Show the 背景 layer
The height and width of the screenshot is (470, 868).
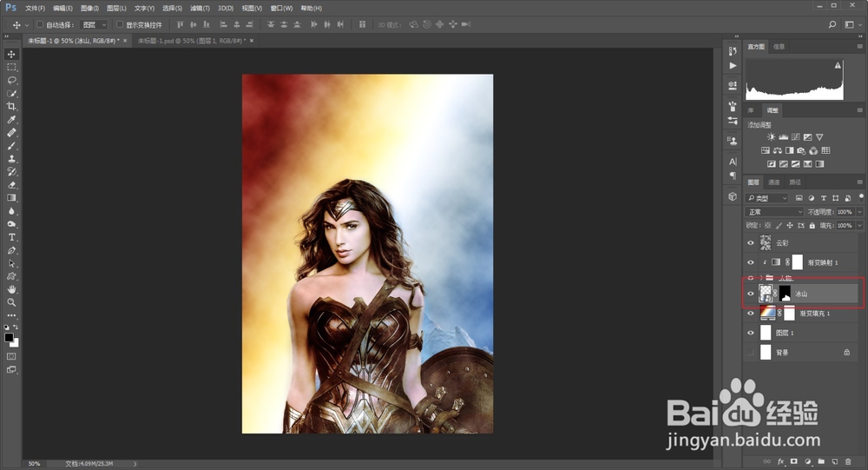(x=751, y=352)
